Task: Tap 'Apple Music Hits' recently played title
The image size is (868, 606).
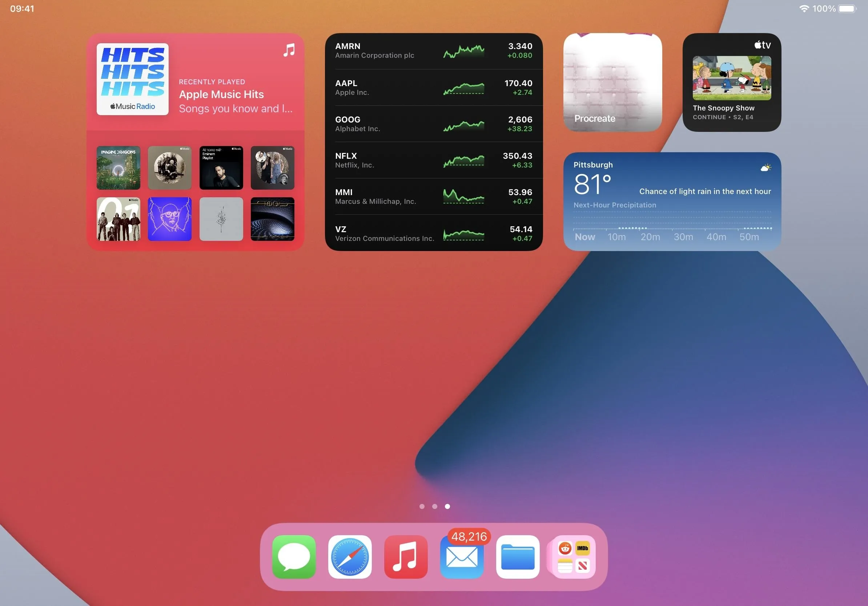Action: tap(221, 94)
